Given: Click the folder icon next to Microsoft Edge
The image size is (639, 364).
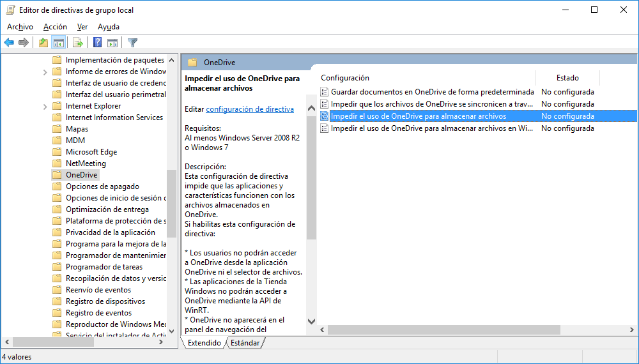Looking at the screenshot, I should click(57, 152).
